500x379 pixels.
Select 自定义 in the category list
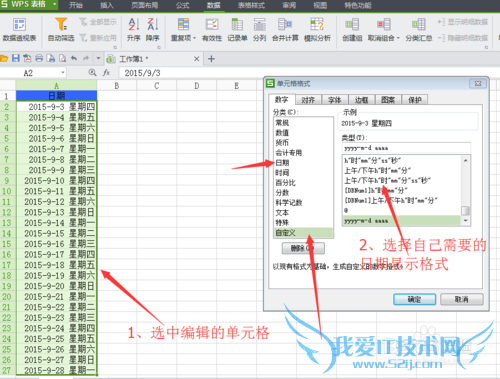click(303, 233)
